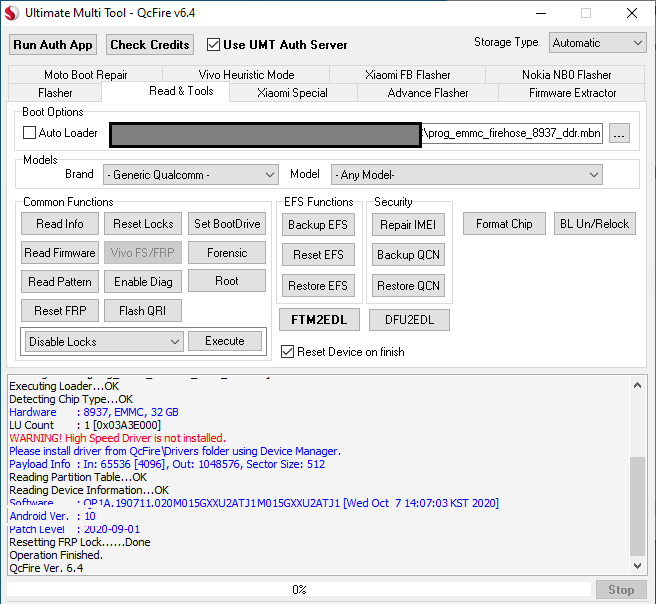
Task: Switch to Advance Flasher tab
Action: (x=428, y=93)
